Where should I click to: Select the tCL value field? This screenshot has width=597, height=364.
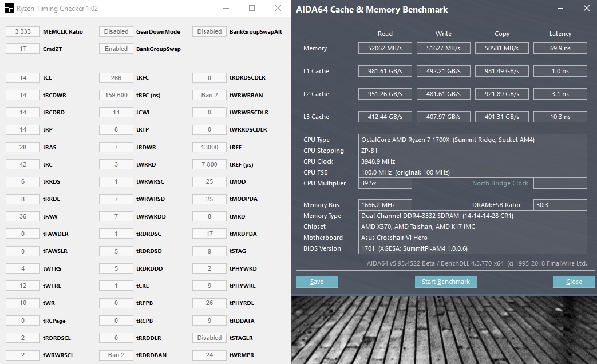pyautogui.click(x=23, y=78)
